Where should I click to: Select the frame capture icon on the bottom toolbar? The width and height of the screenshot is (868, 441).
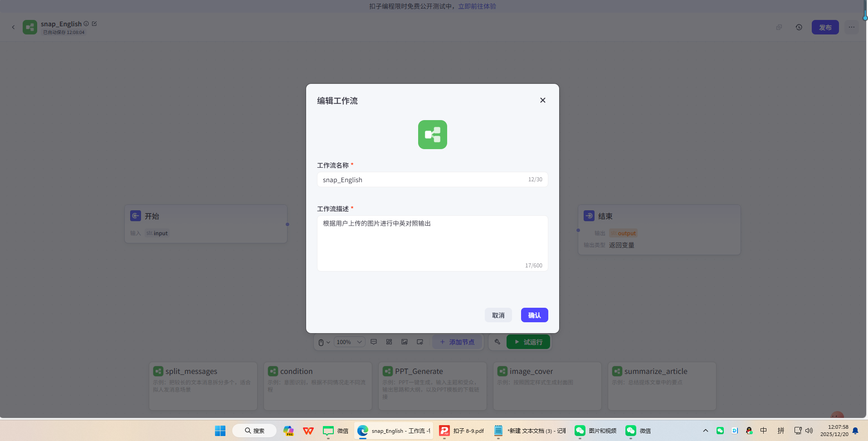pos(420,342)
